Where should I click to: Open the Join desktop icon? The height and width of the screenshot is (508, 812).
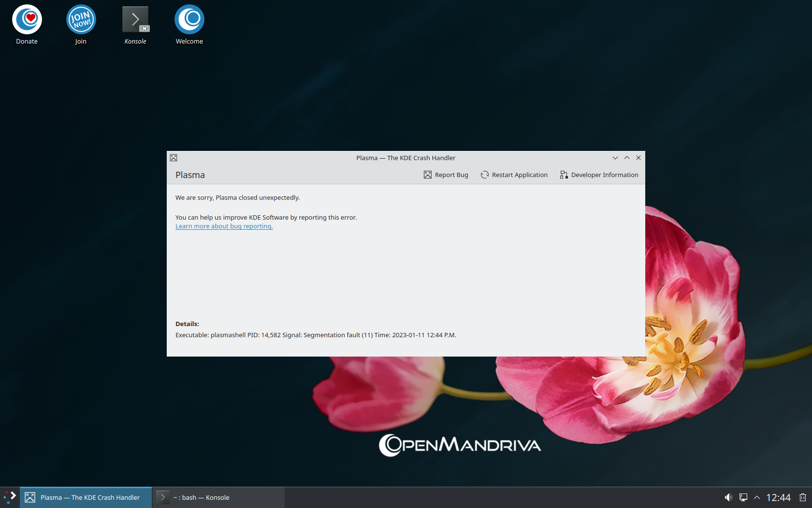[x=81, y=25]
